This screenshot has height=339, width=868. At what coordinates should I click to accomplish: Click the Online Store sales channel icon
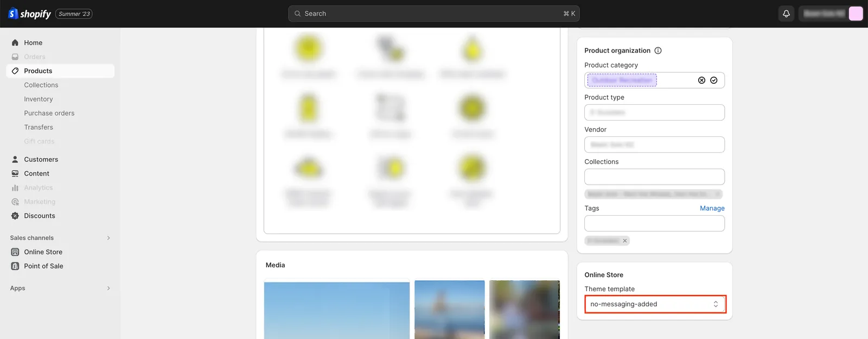tap(15, 252)
